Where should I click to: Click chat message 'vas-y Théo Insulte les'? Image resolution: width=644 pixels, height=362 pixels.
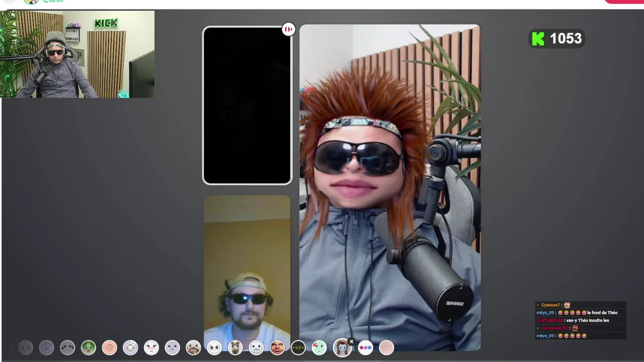pos(588,320)
